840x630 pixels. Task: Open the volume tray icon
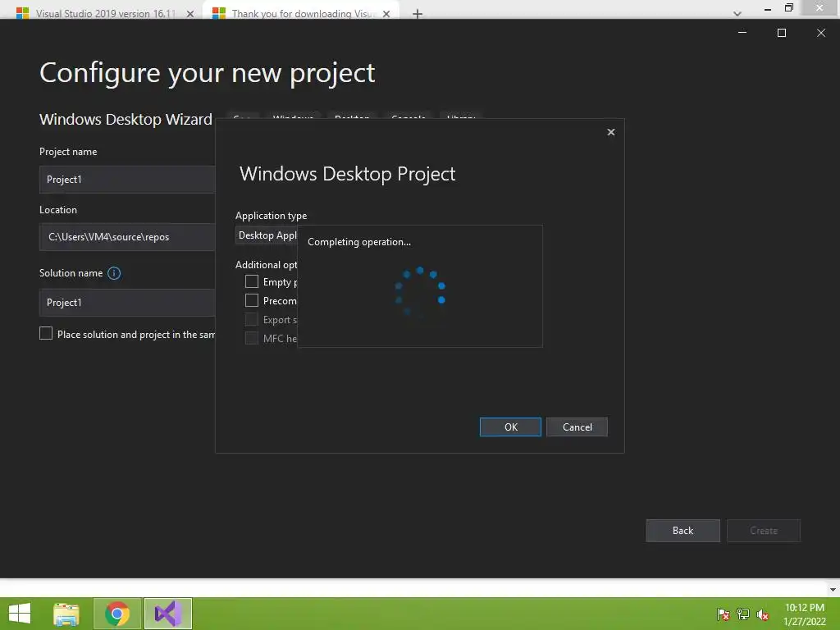[x=763, y=614]
